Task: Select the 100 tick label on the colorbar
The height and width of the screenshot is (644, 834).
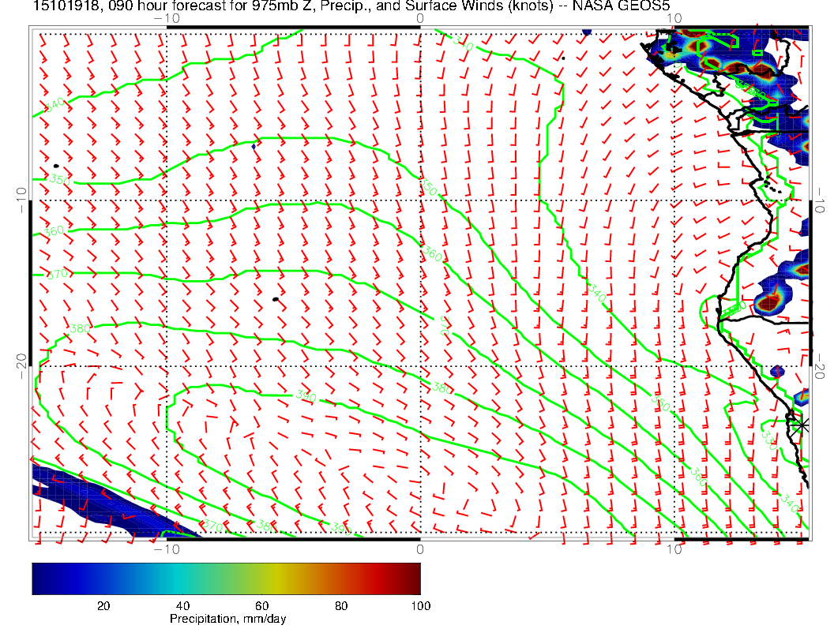Action: [x=420, y=605]
